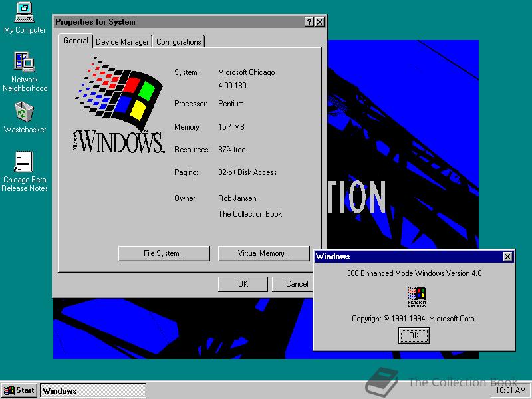Click the 10:31 AM taskbar clock
The image size is (532, 399).
pyautogui.click(x=511, y=390)
